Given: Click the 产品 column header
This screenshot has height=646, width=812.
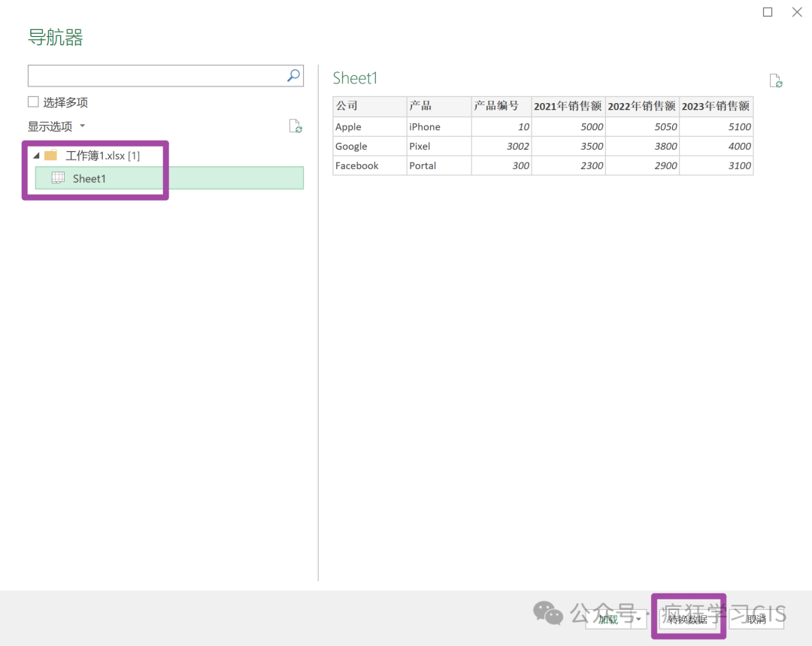Looking at the screenshot, I should (x=439, y=106).
